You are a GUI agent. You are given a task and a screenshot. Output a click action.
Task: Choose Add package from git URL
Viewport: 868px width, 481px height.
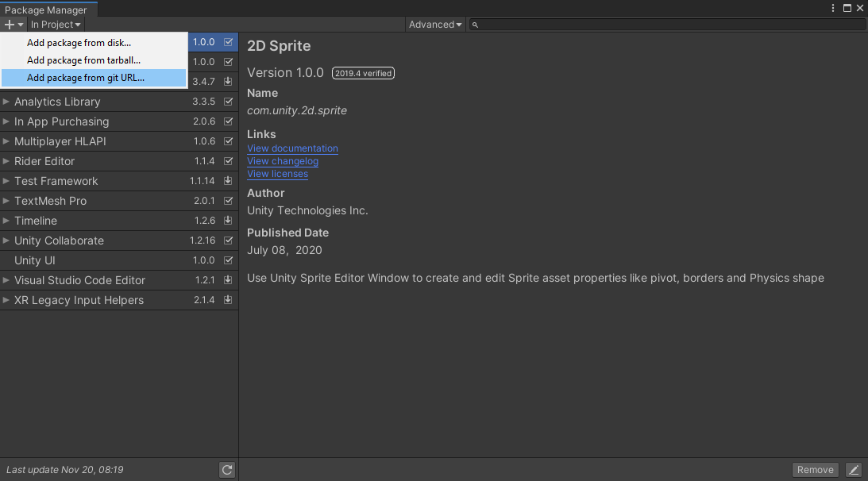click(86, 78)
